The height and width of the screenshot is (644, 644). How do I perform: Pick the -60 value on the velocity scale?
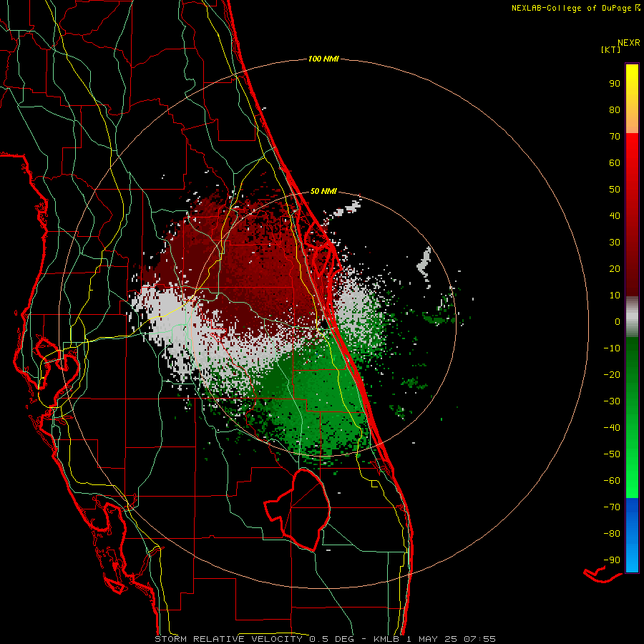pos(612,481)
